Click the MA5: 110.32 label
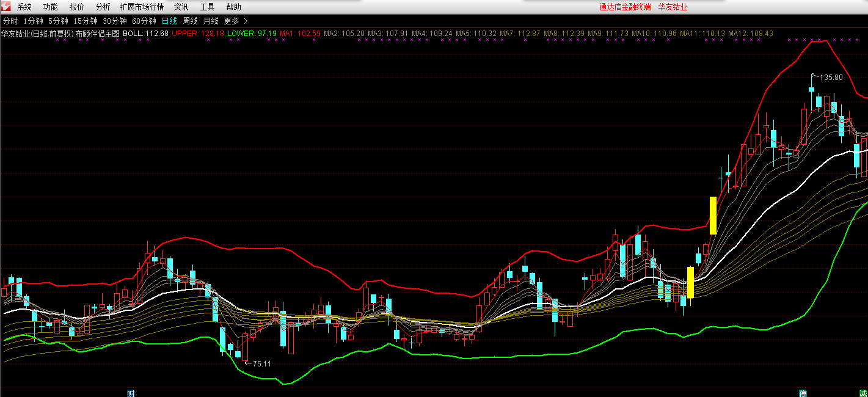Image resolution: width=868 pixels, height=397 pixels. pyautogui.click(x=476, y=34)
